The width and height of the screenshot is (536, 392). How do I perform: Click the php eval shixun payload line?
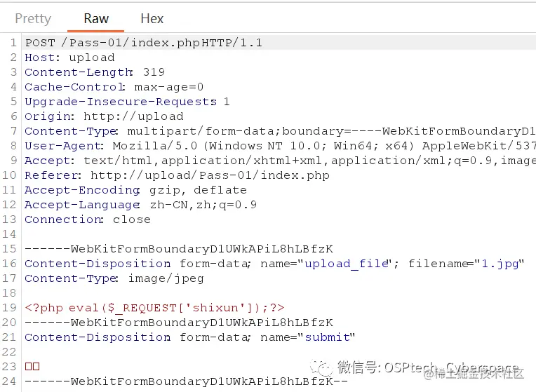point(154,308)
